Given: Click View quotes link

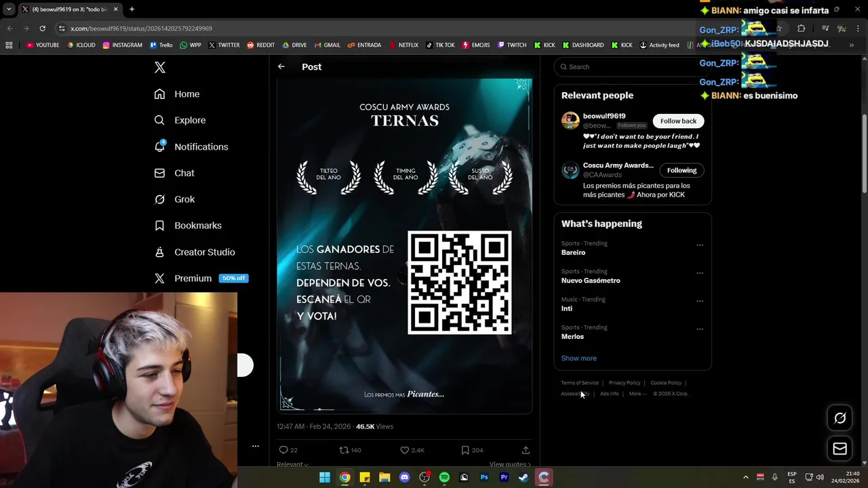Looking at the screenshot, I should pos(510,464).
